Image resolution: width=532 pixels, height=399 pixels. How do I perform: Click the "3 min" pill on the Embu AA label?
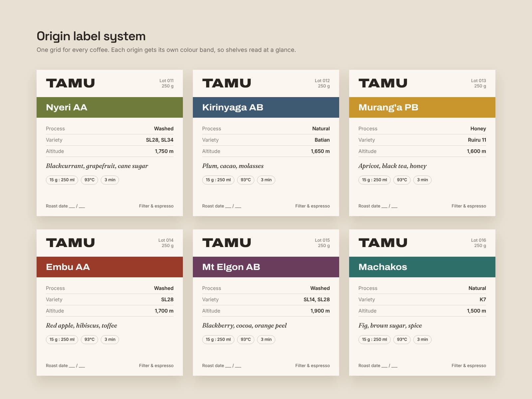110,339
